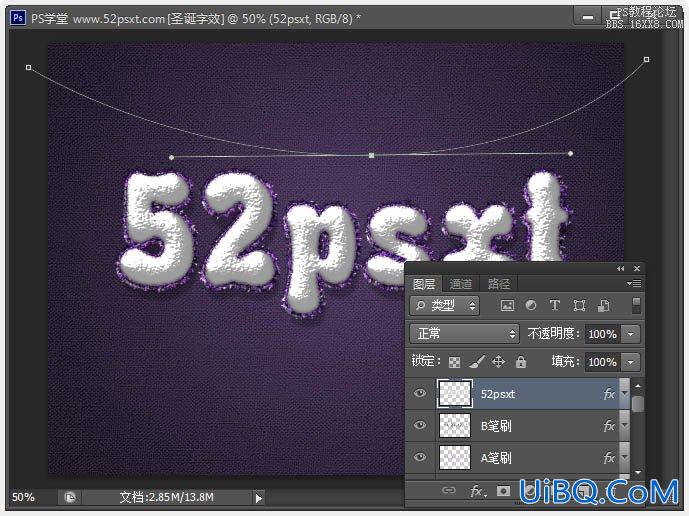Filter layers by type (T) layers

[x=555, y=305]
